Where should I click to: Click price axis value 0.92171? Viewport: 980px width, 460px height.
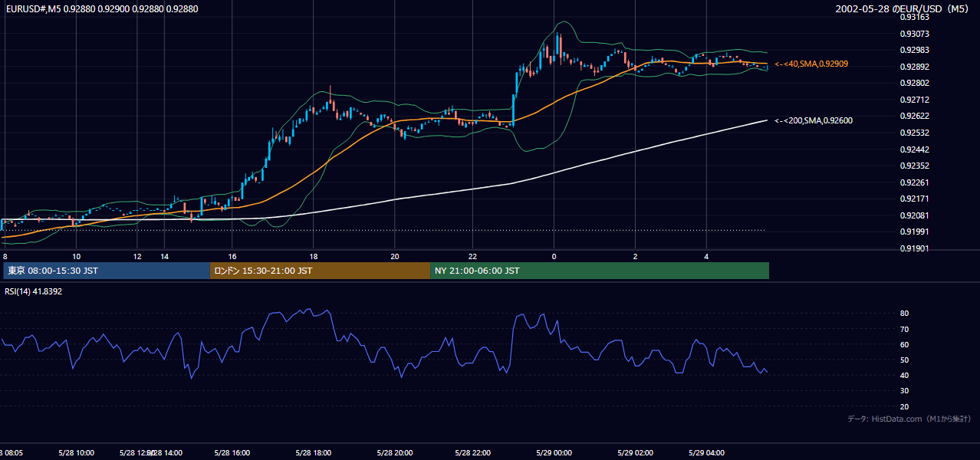tap(914, 199)
